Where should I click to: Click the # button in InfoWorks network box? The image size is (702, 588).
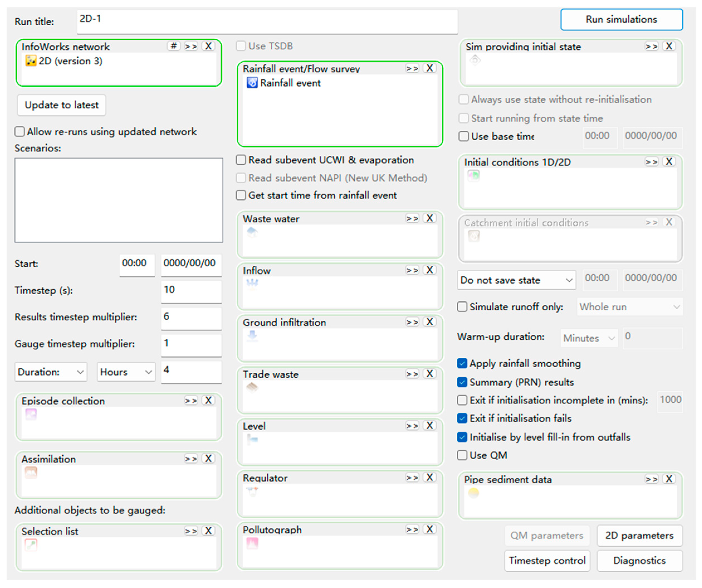(x=173, y=46)
